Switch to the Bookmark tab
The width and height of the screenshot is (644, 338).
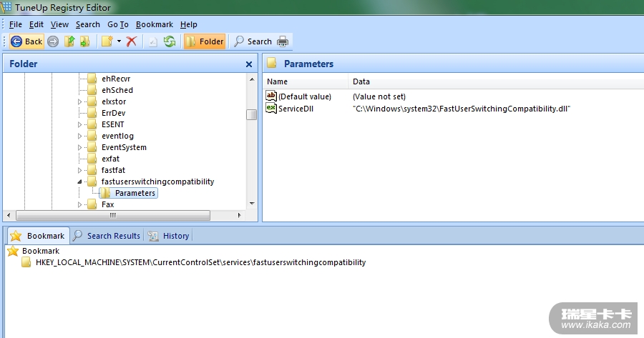(39, 236)
